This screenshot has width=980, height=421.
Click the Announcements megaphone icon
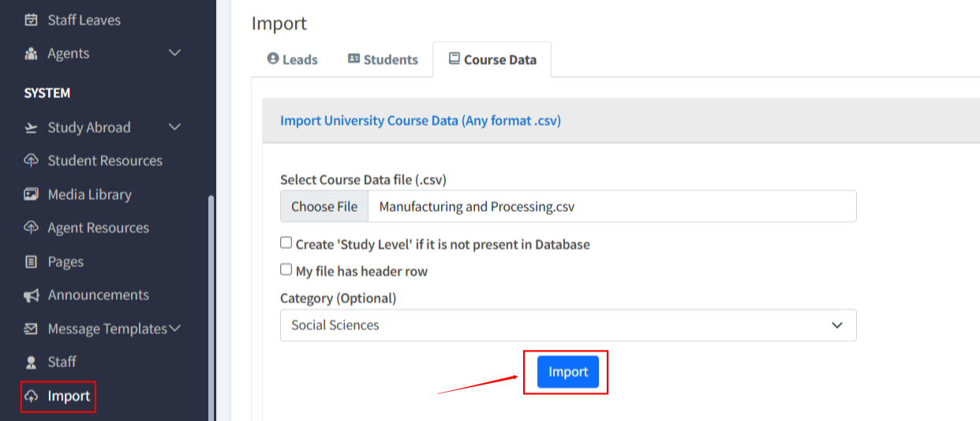(32, 295)
